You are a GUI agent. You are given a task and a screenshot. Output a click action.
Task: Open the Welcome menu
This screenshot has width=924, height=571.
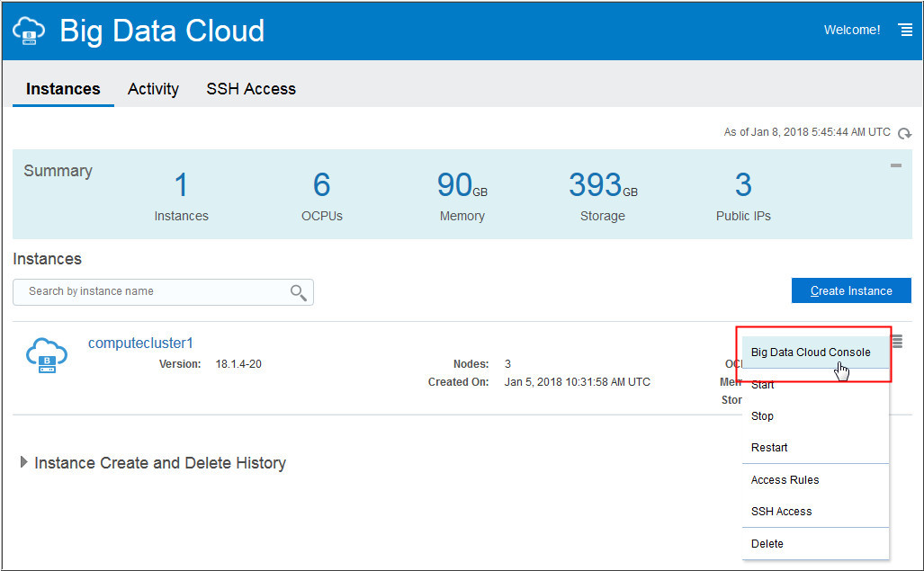[x=851, y=29]
